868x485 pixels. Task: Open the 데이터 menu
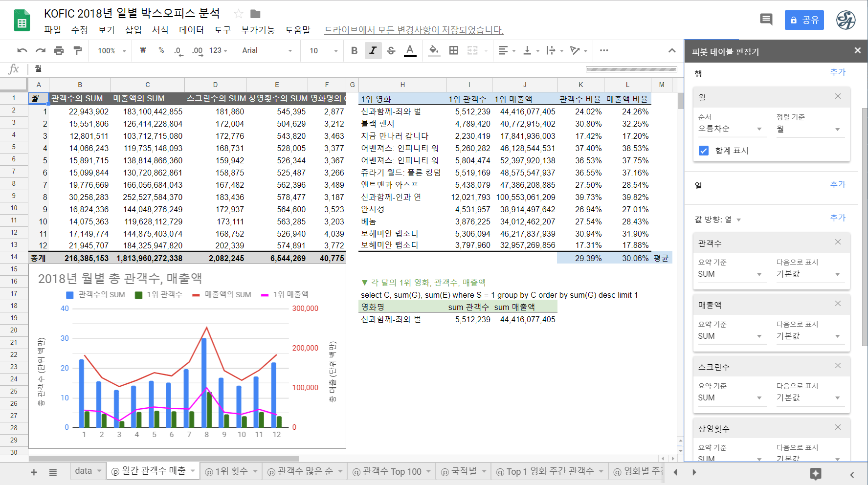coord(191,30)
